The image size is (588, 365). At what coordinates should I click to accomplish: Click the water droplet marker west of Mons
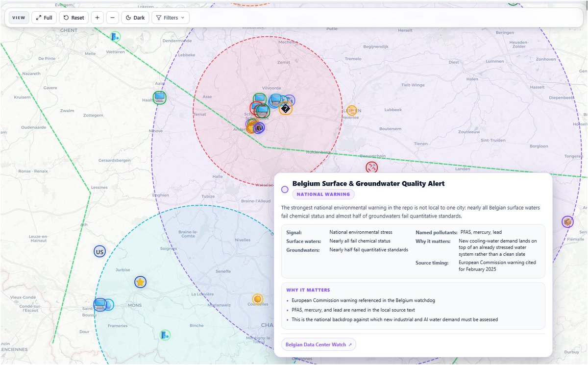pyautogui.click(x=108, y=305)
